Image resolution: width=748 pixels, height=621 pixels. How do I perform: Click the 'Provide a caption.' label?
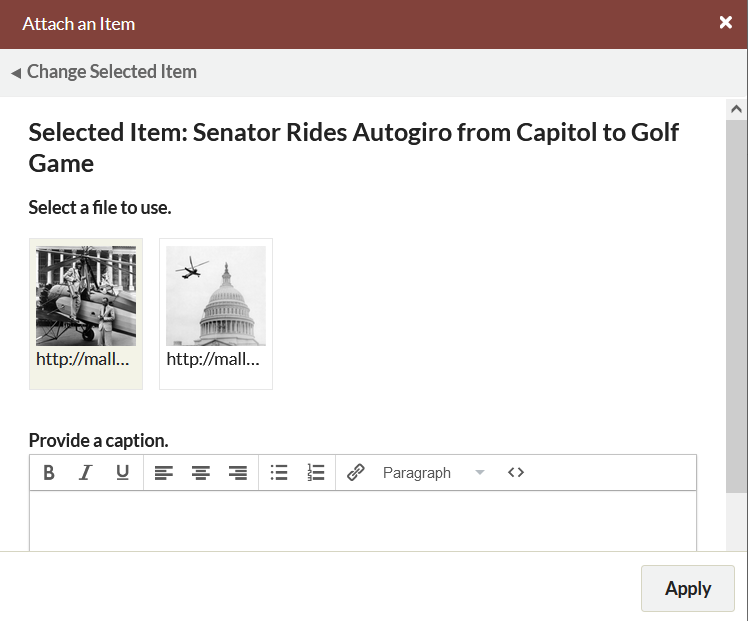[x=99, y=441]
